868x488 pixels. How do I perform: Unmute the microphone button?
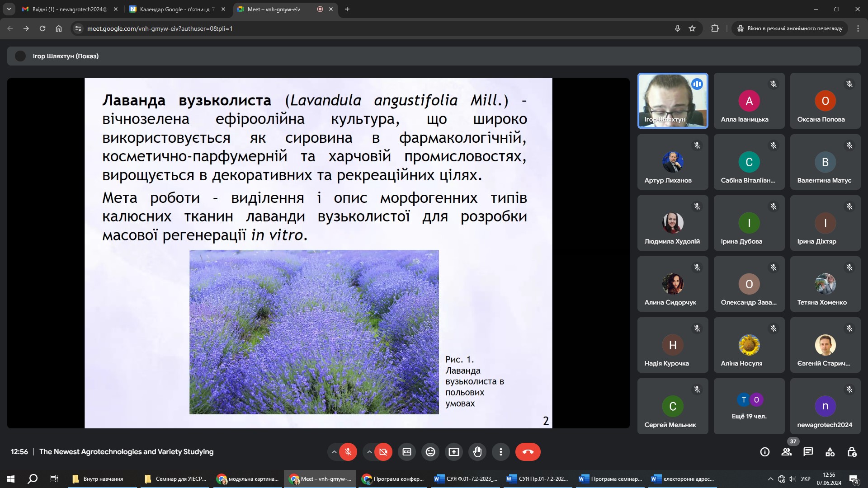point(348,452)
